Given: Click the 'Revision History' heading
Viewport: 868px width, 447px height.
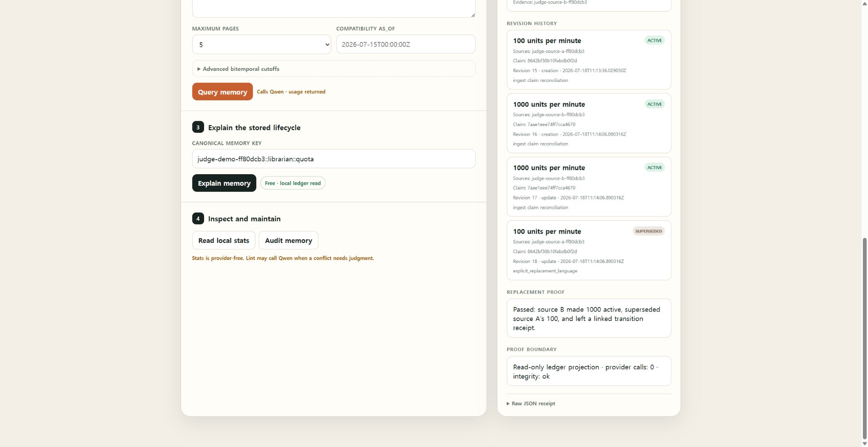Looking at the screenshot, I should pyautogui.click(x=532, y=23).
